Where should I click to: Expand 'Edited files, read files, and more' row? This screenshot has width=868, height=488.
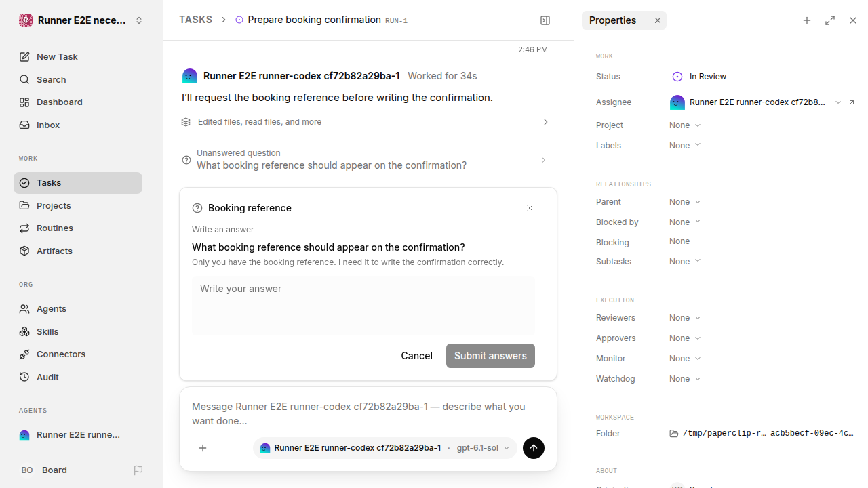click(367, 122)
